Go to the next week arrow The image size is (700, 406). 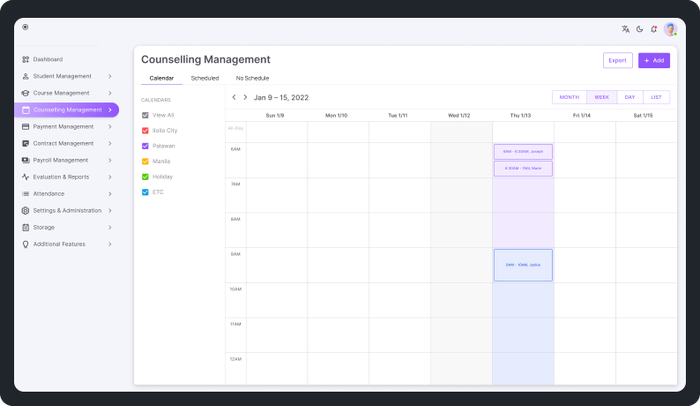245,98
